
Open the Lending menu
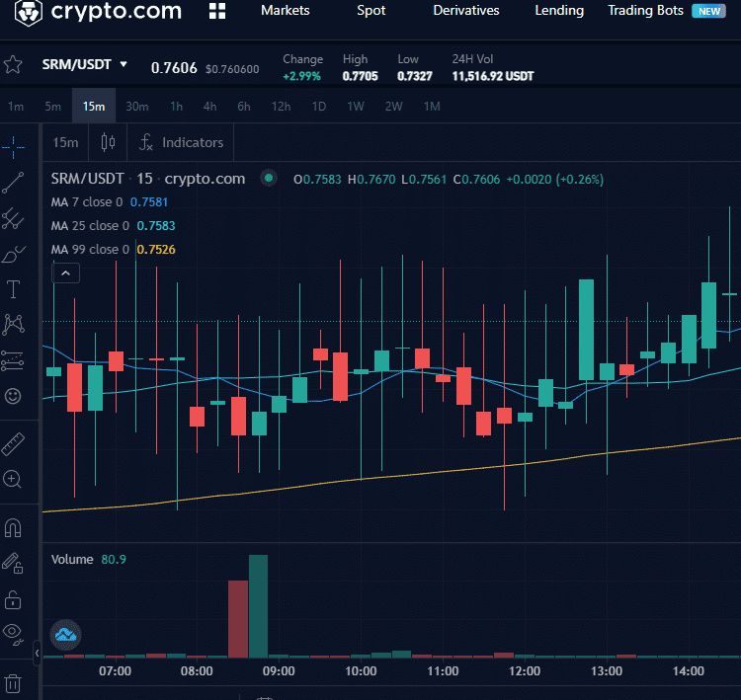click(559, 11)
